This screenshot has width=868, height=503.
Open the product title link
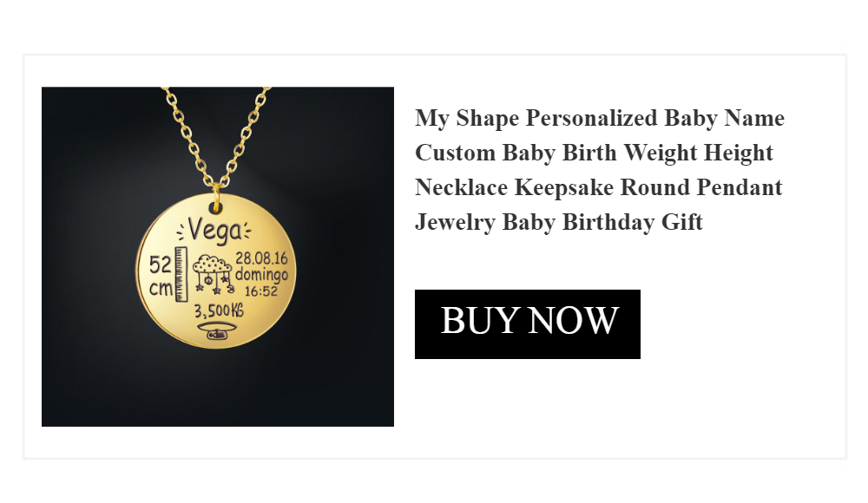click(x=599, y=170)
